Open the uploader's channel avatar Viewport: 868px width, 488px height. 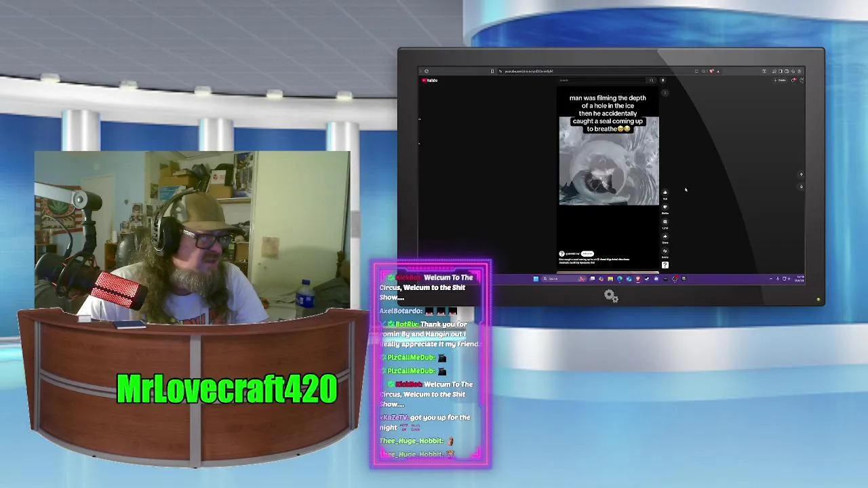tap(561, 253)
